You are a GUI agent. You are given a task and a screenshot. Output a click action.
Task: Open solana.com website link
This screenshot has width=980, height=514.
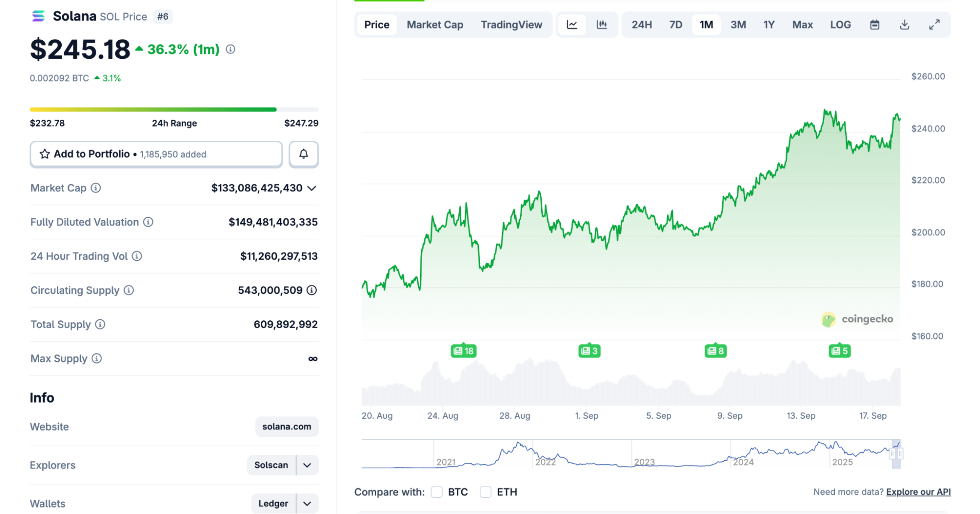coord(287,427)
